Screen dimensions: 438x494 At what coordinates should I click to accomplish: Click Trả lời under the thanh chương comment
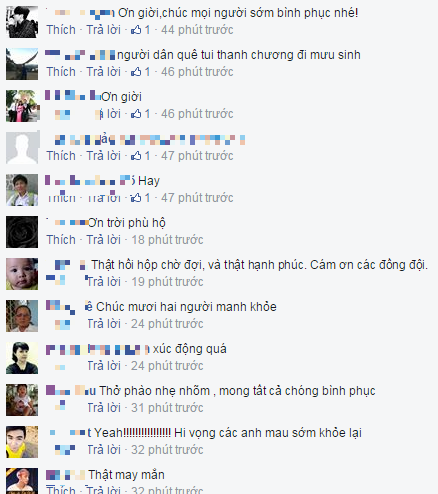click(x=103, y=72)
